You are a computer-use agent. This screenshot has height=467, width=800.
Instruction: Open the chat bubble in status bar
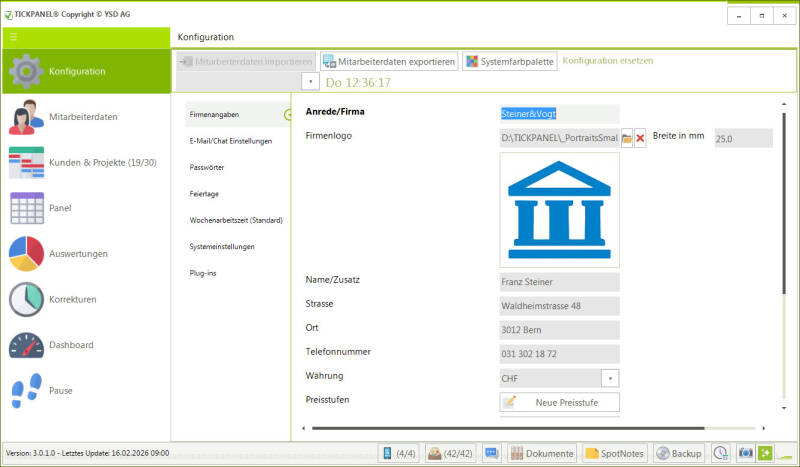[x=491, y=453]
